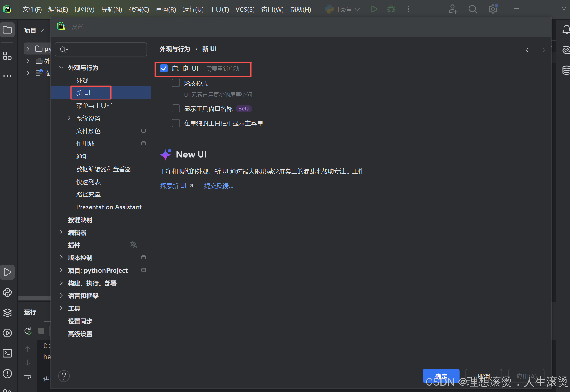Open the 文件(F) menu
Viewport: 570px width, 392px height.
click(x=32, y=9)
